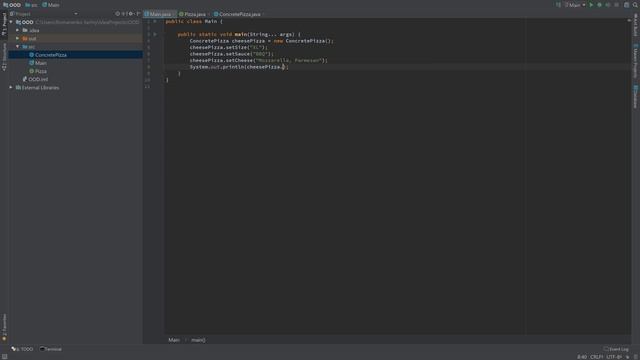The width and height of the screenshot is (640, 360).
Task: Run the Main configuration with green play button
Action: (591, 5)
